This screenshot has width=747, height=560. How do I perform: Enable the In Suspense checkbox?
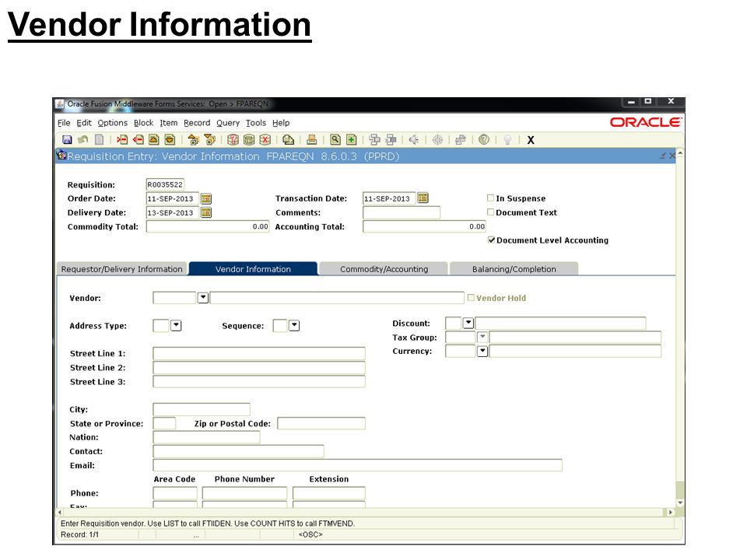491,198
